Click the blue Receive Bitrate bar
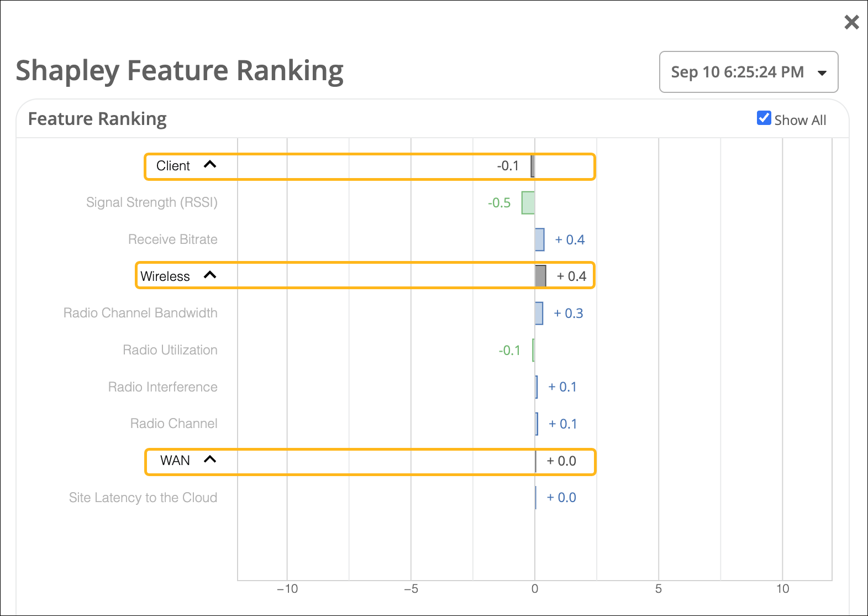Screen dimensions: 868x616 click(x=539, y=239)
